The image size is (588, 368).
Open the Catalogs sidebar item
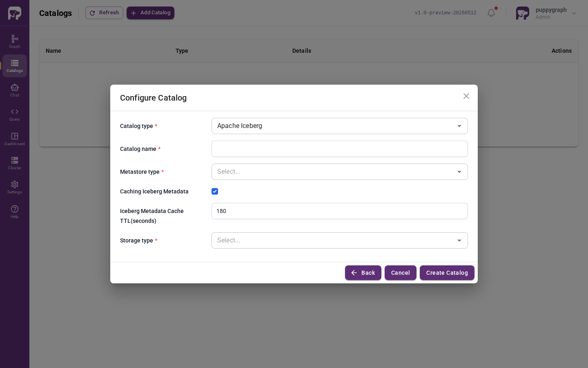point(15,66)
